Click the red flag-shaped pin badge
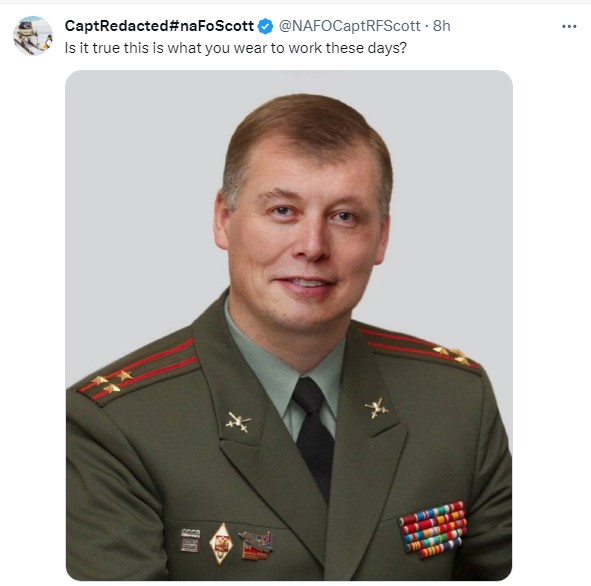 click(256, 545)
